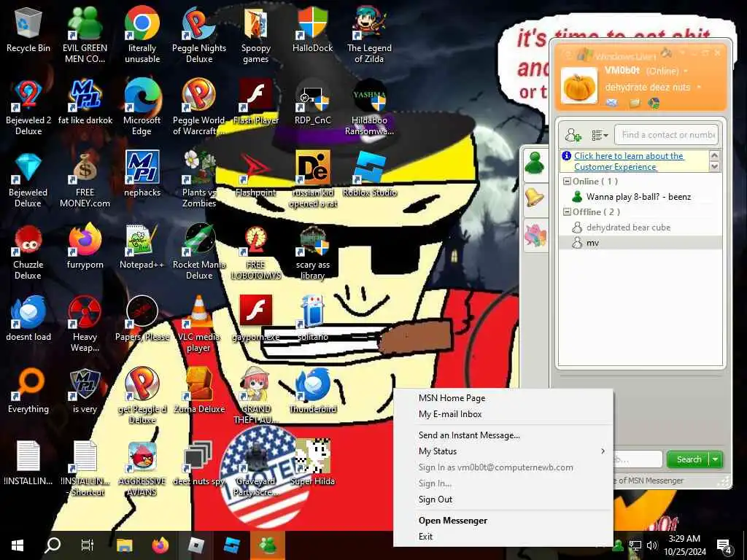Open the EVIL GREEN MEN CO... shortcut
This screenshot has height=560, width=747.
click(x=85, y=35)
